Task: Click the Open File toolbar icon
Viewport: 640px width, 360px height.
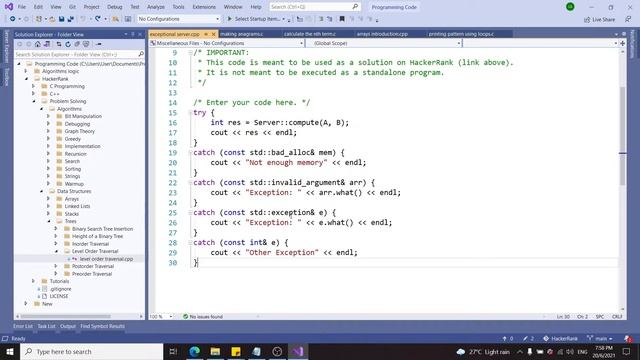Action: pyautogui.click(x=52, y=19)
